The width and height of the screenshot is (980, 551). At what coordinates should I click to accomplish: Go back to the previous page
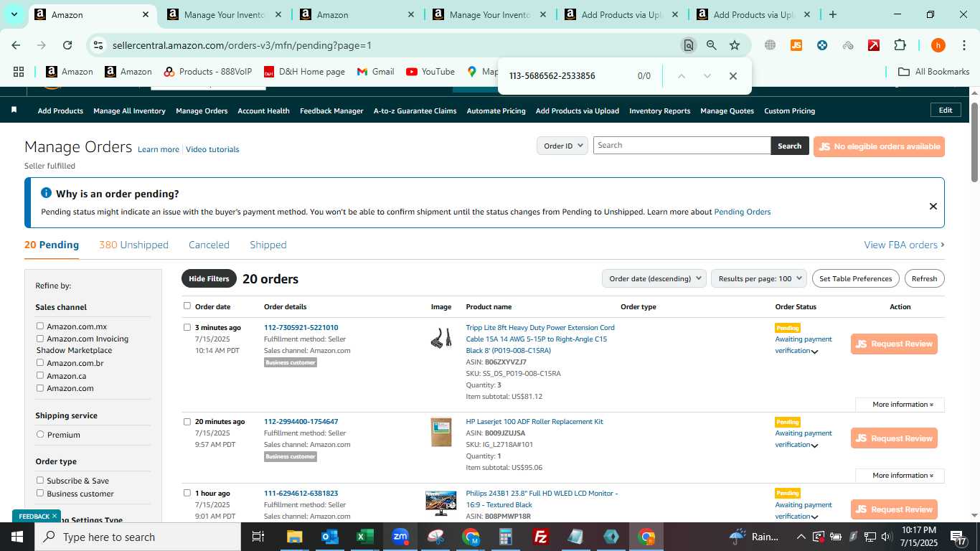pyautogui.click(x=16, y=45)
